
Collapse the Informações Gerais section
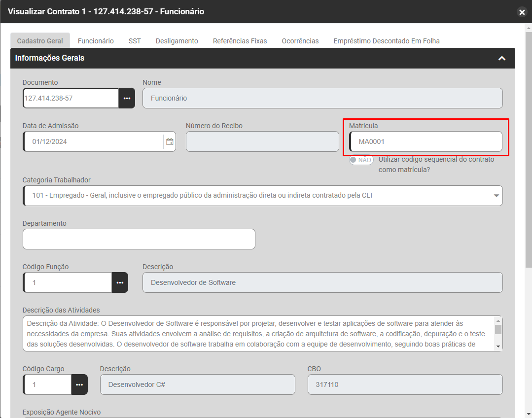[502, 58]
